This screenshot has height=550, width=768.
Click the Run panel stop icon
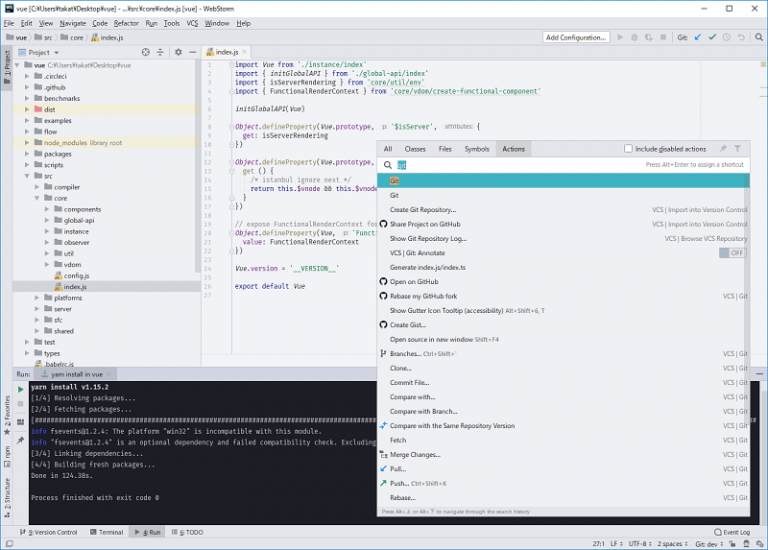click(x=21, y=404)
